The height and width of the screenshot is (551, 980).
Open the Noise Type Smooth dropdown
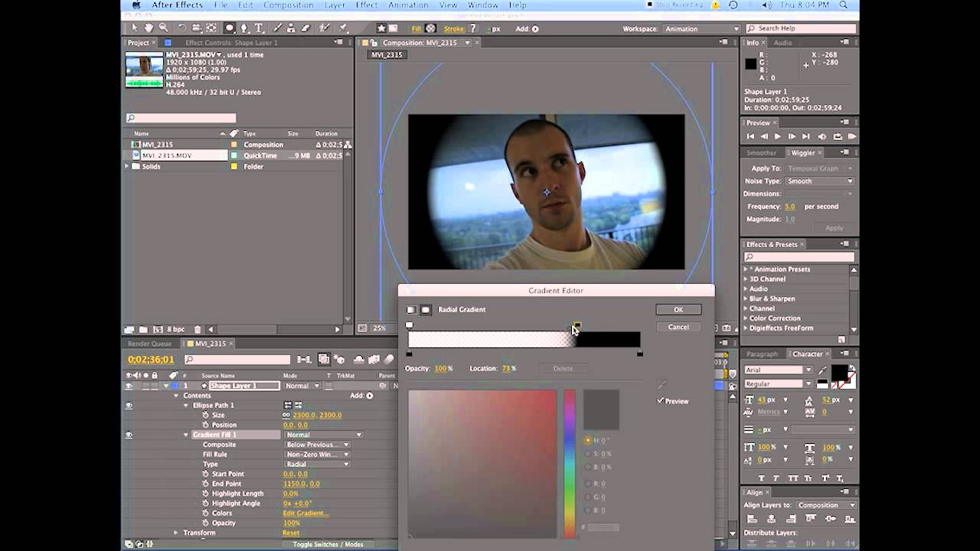pyautogui.click(x=819, y=181)
